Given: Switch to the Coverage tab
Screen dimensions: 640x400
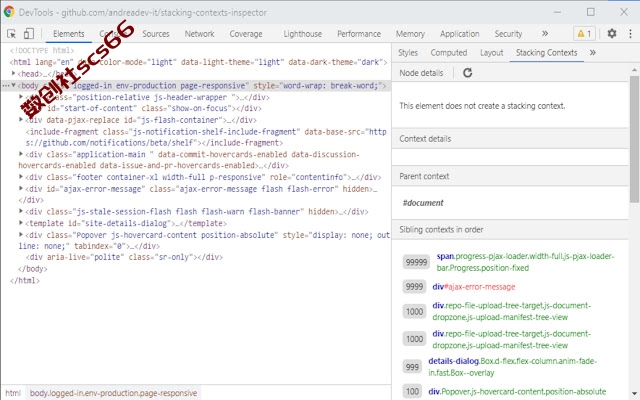Looking at the screenshot, I should (x=246, y=34).
